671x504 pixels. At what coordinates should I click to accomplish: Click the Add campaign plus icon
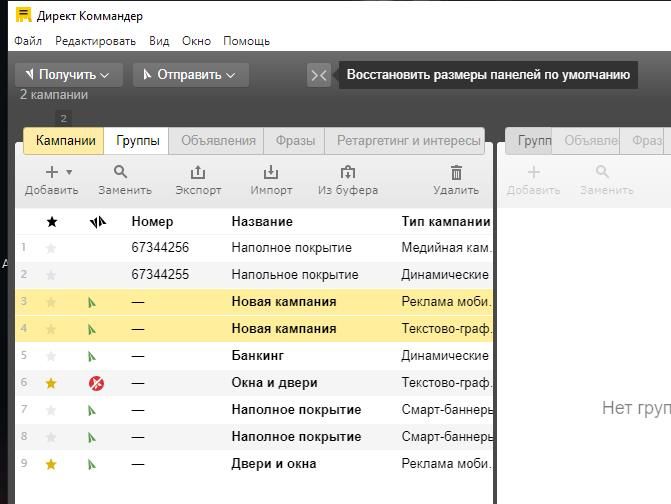[52, 172]
